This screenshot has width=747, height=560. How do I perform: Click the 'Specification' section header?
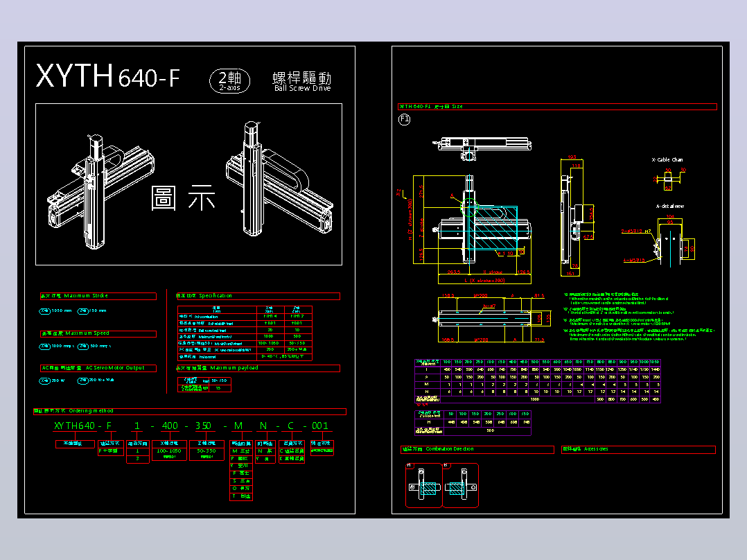(x=258, y=296)
